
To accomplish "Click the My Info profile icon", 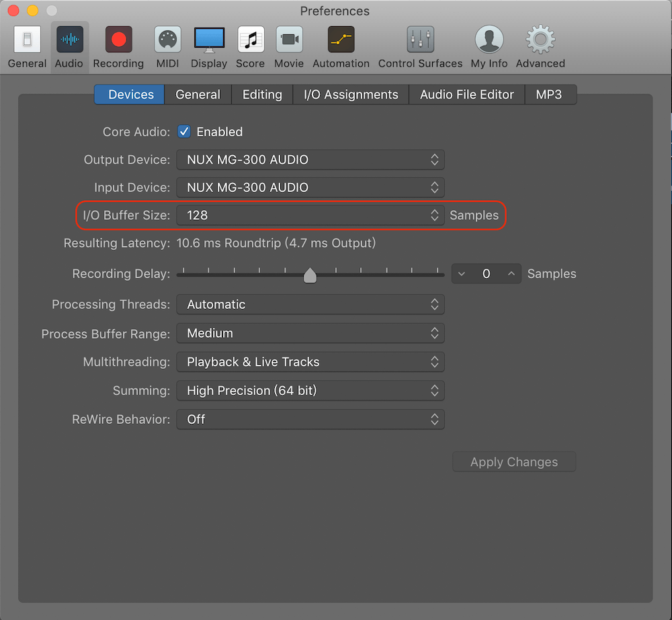I will 489,41.
